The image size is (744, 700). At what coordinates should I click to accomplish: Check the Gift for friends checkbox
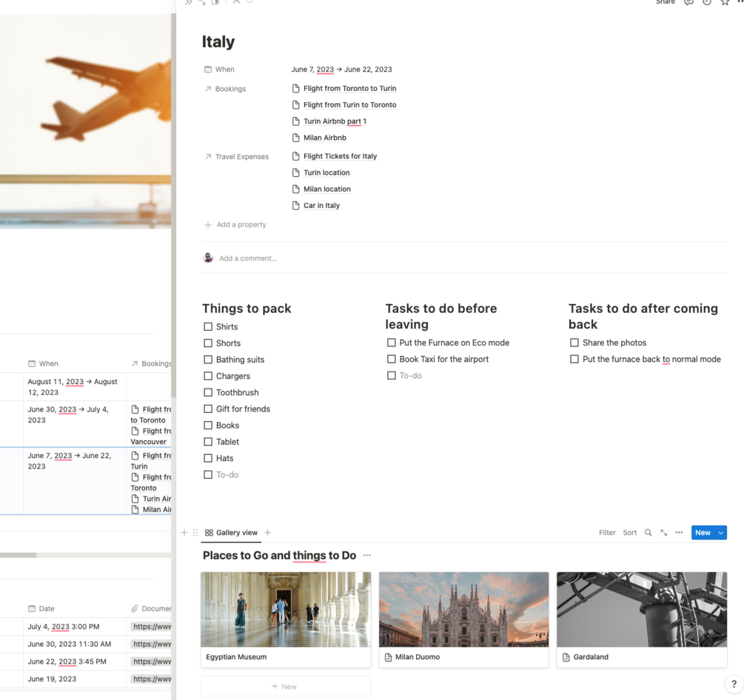point(208,408)
